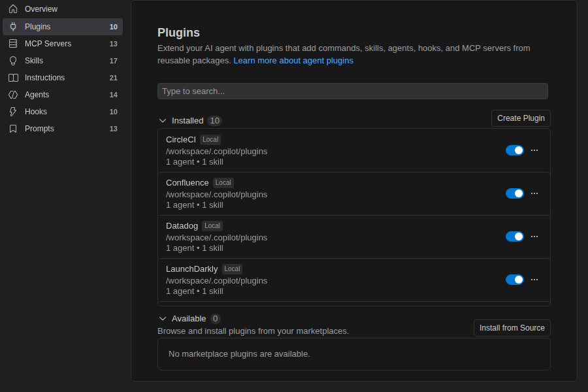Click the Create Plugin button
Viewport: 588px width, 392px height.
pyautogui.click(x=521, y=118)
